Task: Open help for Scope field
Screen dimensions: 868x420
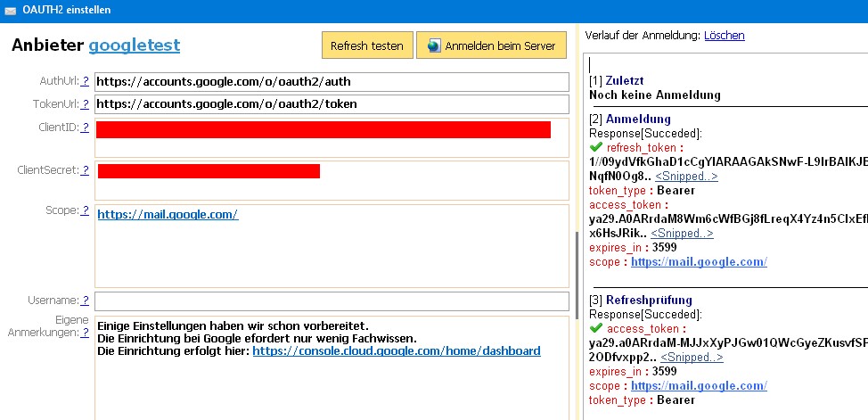Action: tap(86, 210)
